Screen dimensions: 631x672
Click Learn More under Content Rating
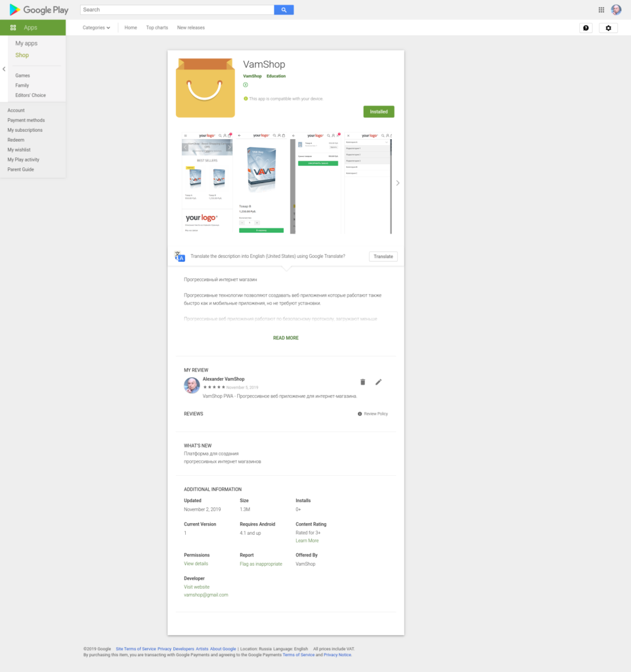coord(307,541)
